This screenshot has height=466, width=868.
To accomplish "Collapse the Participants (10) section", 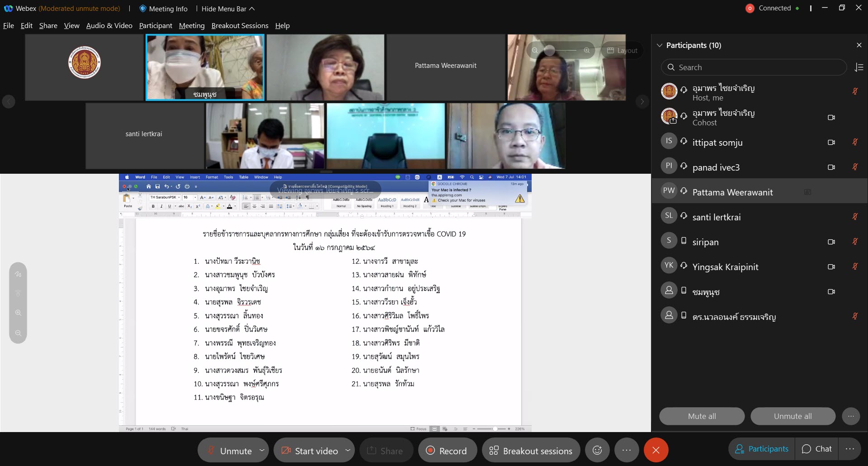I will click(660, 45).
